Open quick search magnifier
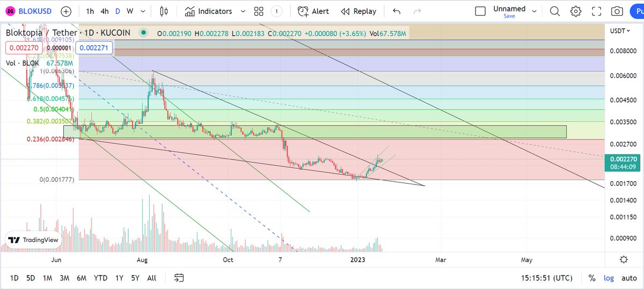Screen dimensions: 644x289 pos(555,11)
